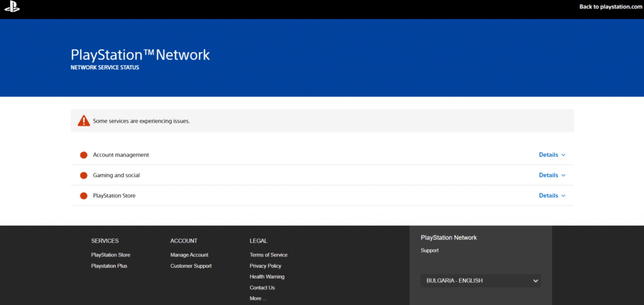Screen dimensions: 644x305
Task: Click the More ... legal link
Action: click(x=258, y=299)
